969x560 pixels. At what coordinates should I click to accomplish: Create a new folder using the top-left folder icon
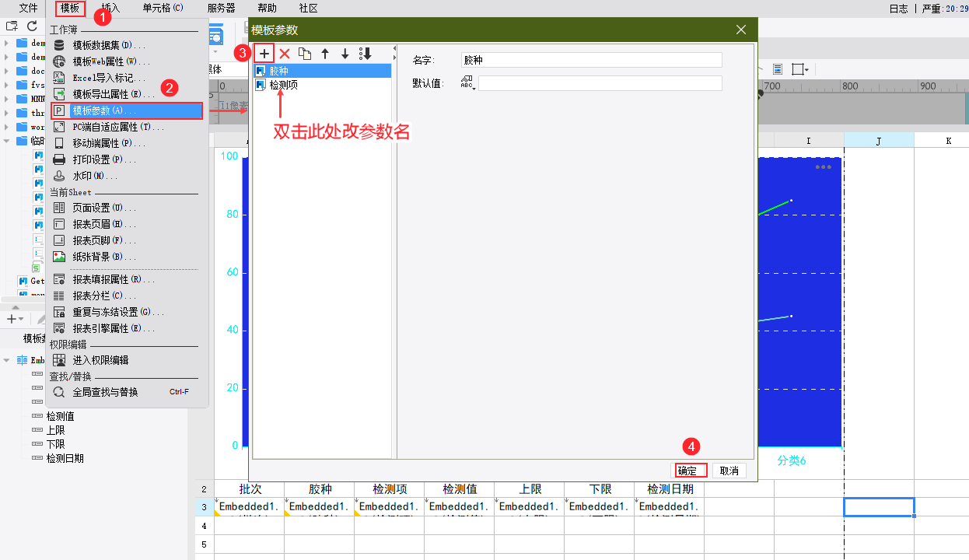click(11, 26)
